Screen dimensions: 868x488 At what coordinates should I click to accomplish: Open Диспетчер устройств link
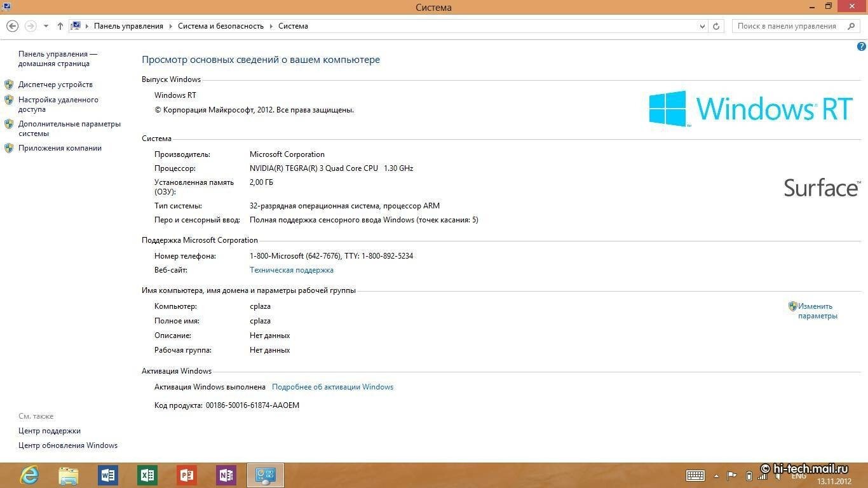tap(55, 85)
